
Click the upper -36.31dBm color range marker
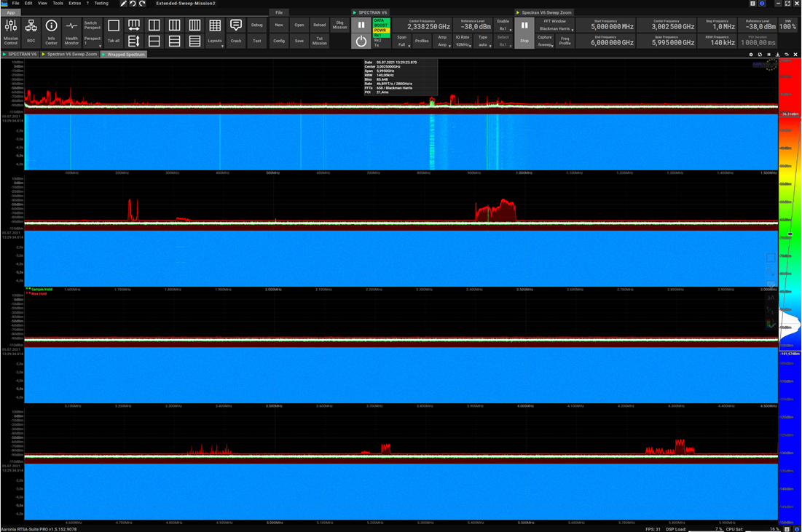(790, 114)
